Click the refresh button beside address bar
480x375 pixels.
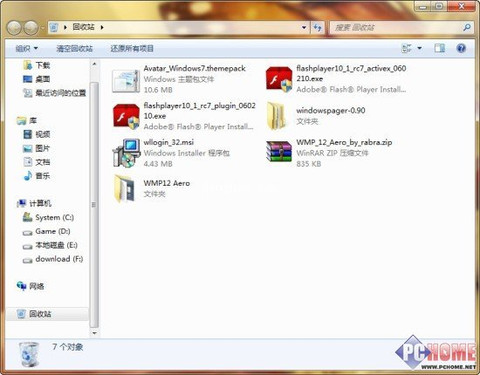click(317, 27)
